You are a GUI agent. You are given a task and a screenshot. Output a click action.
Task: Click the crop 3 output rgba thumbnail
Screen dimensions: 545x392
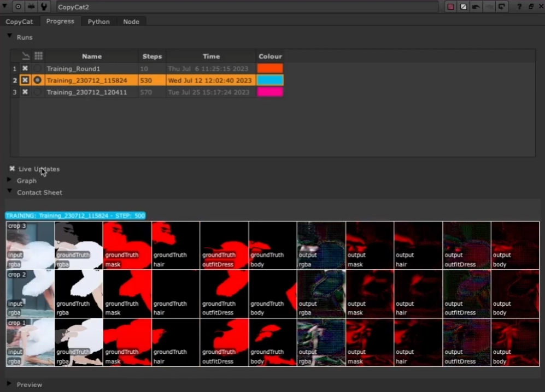click(320, 245)
